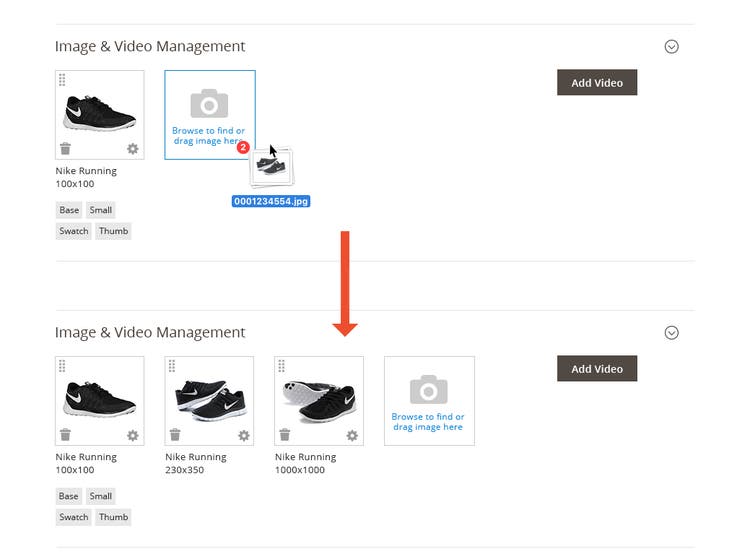Click drag handle on the 1000x1000 image tile
The width and height of the screenshot is (750, 557).
click(x=281, y=366)
